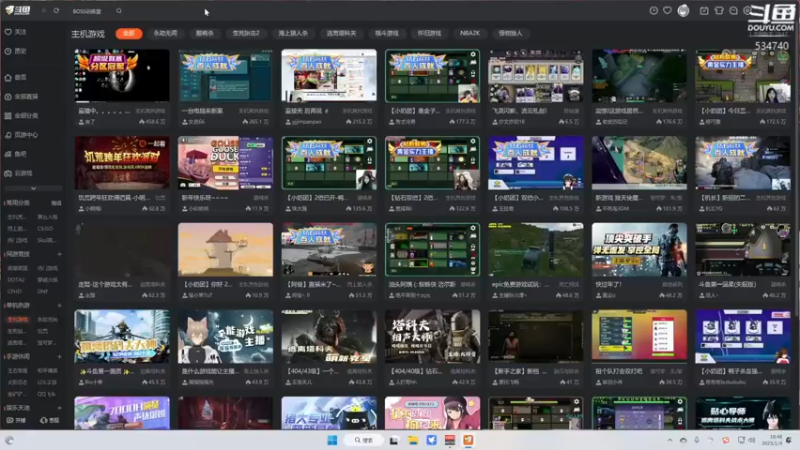Click the user avatar in the top bar
This screenshot has width=800, height=450.
(x=683, y=11)
